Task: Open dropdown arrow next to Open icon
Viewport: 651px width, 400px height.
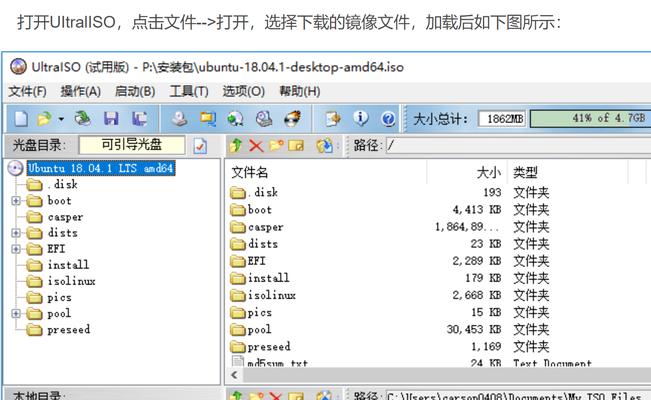Action: [x=61, y=119]
